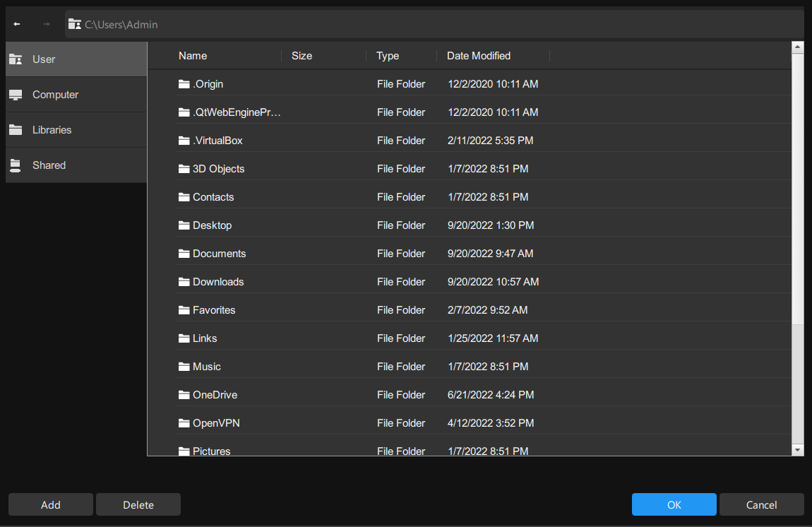Click the Add button

click(x=51, y=504)
